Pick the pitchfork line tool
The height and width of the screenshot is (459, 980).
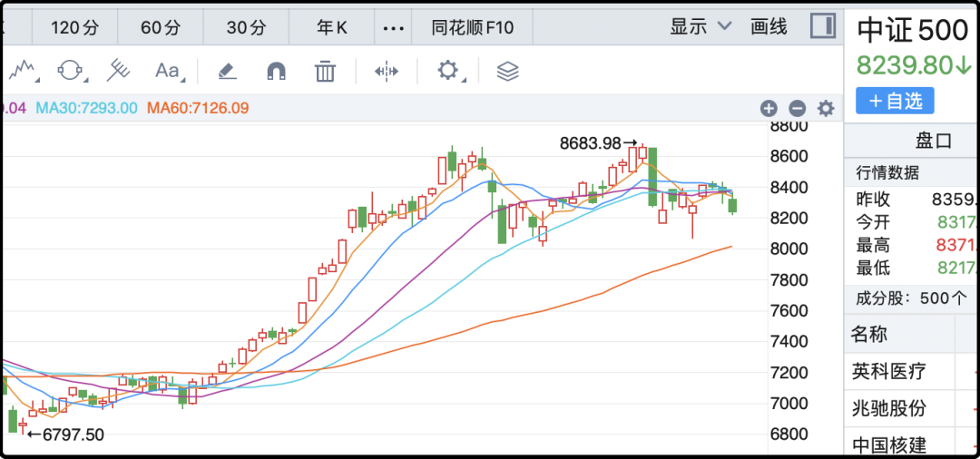117,71
